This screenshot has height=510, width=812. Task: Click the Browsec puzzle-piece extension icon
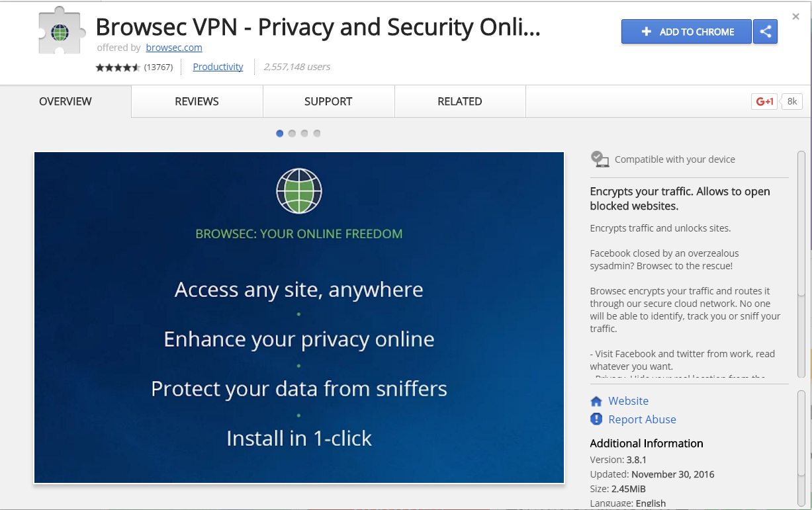pos(62,31)
